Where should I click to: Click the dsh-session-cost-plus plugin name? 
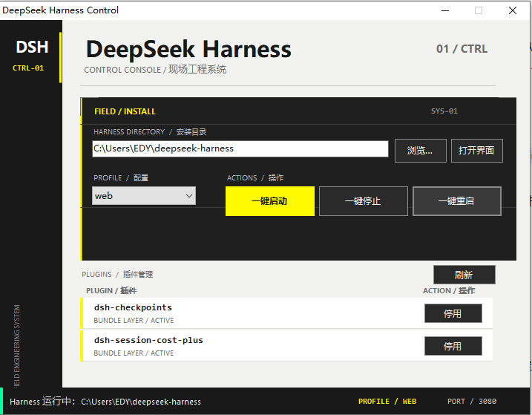tap(148, 340)
